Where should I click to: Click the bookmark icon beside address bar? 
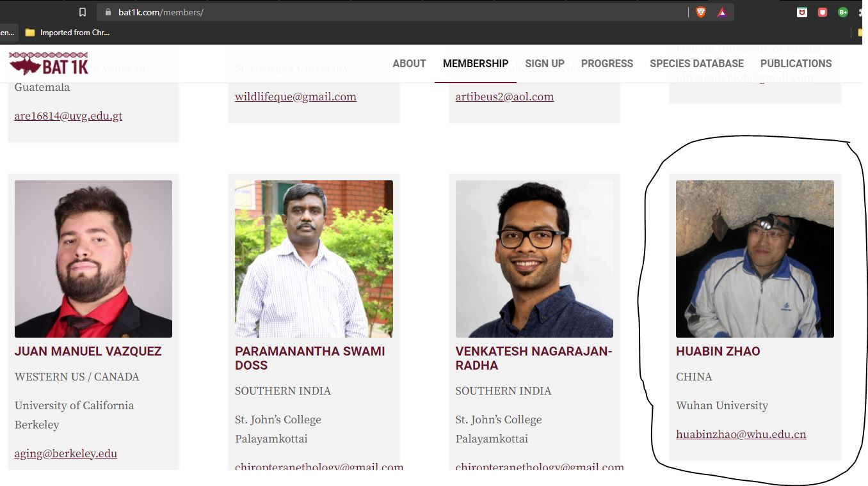coord(82,12)
